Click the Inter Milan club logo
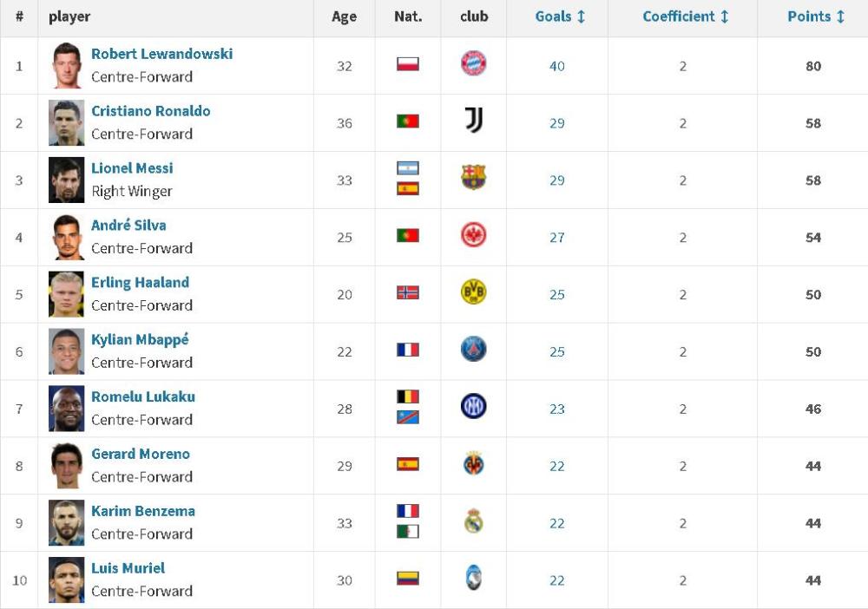 tap(473, 406)
